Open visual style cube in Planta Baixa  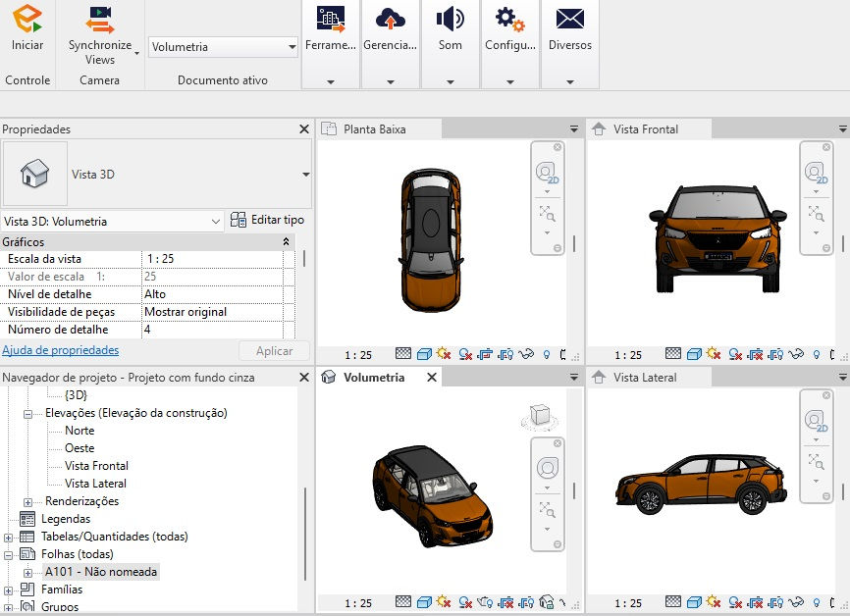click(424, 354)
